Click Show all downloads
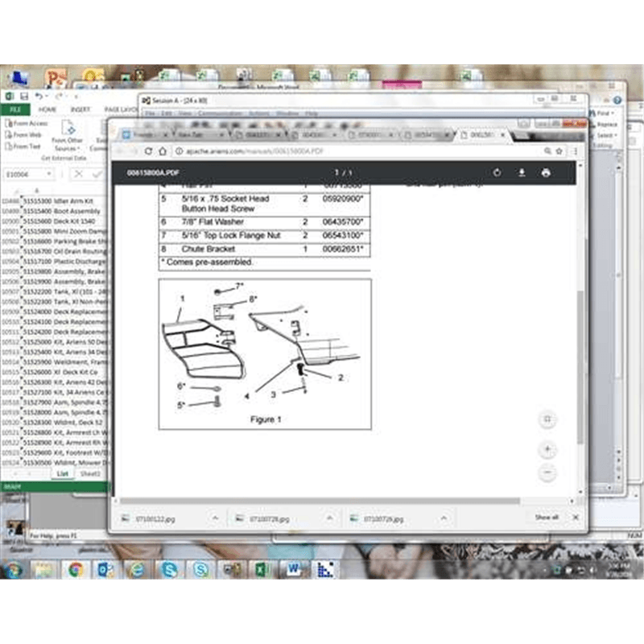The image size is (644, 644). pyautogui.click(x=547, y=518)
